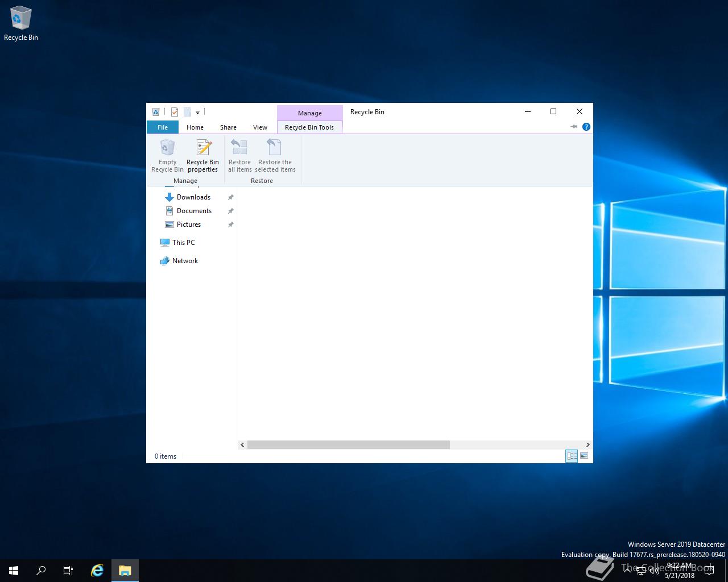
Task: Click the horizontal scrollbar thumb
Action: pos(349,444)
